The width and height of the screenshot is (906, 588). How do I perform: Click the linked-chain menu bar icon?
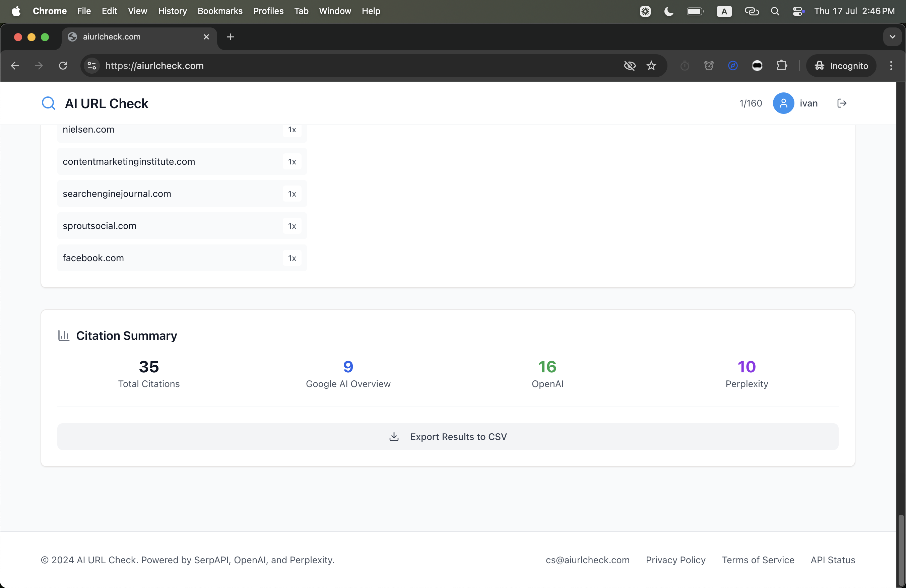pos(752,11)
